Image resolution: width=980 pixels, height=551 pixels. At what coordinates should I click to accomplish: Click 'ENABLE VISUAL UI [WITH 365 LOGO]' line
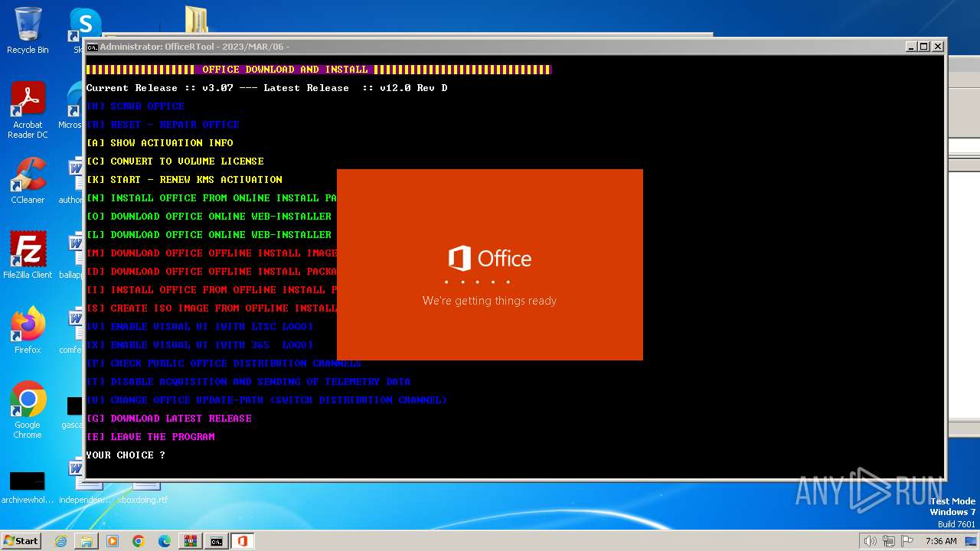(199, 345)
